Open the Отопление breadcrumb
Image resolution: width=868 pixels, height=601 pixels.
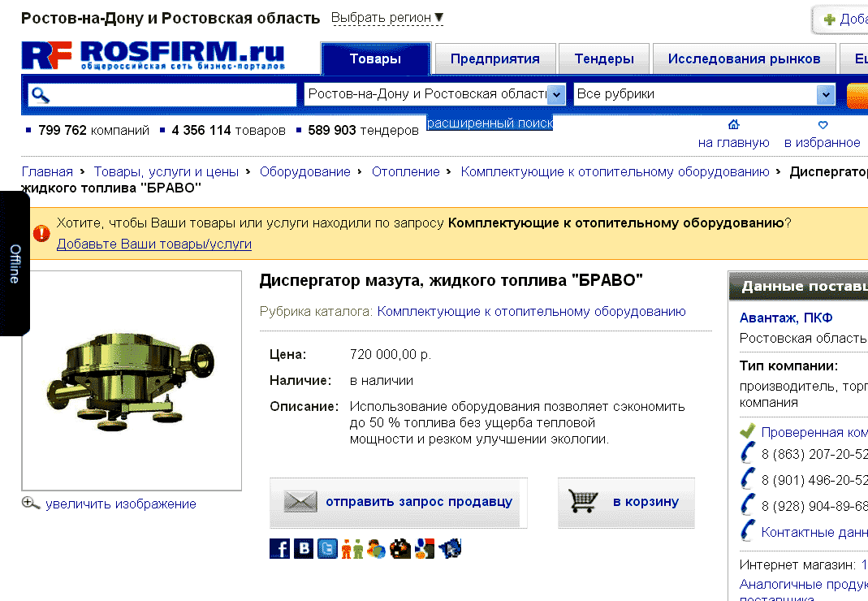coord(406,171)
